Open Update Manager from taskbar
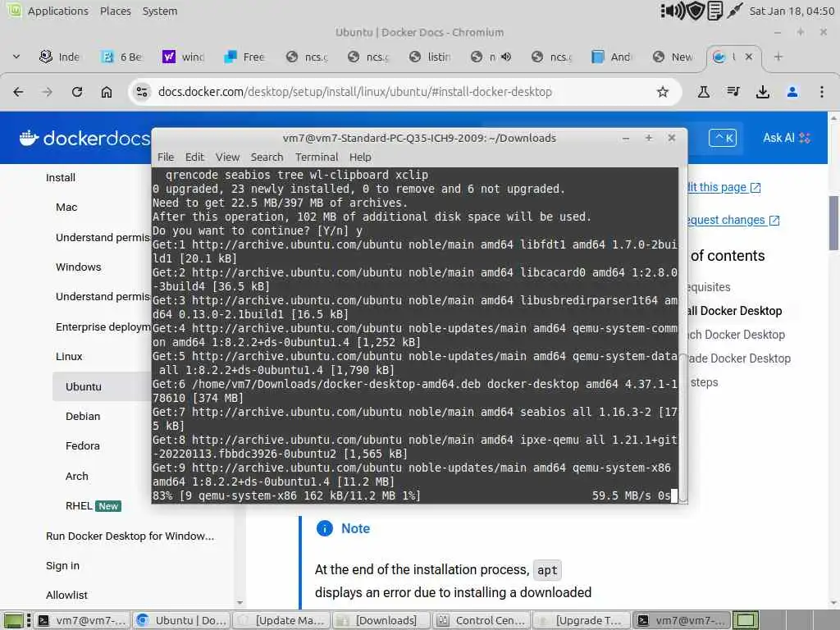Image resolution: width=840 pixels, height=630 pixels. [281, 620]
